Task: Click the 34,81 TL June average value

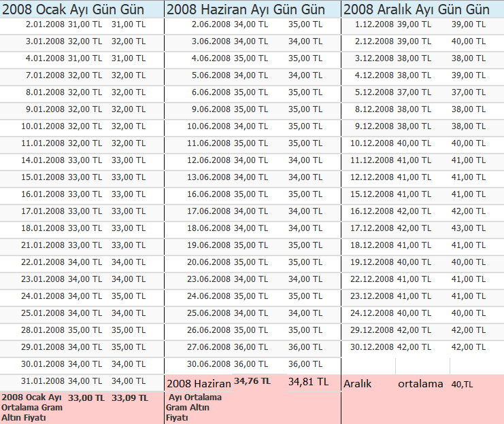Action: (x=308, y=382)
